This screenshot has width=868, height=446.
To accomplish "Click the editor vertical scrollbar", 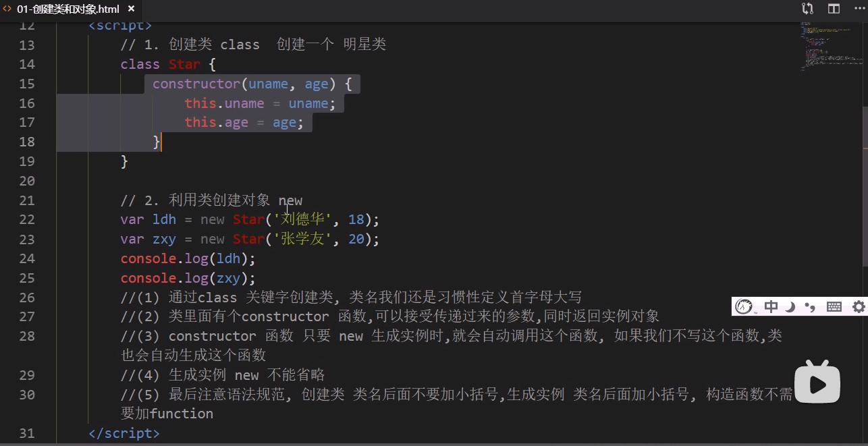I will pos(865,186).
